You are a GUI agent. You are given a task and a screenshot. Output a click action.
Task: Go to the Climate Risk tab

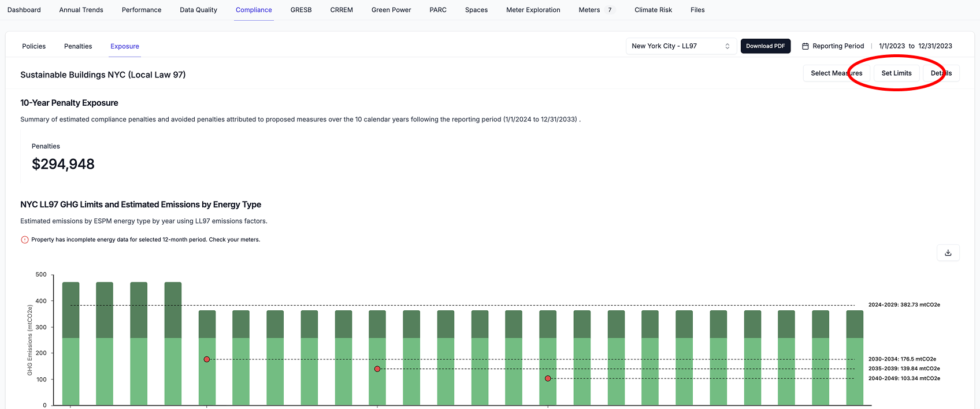coord(654,10)
